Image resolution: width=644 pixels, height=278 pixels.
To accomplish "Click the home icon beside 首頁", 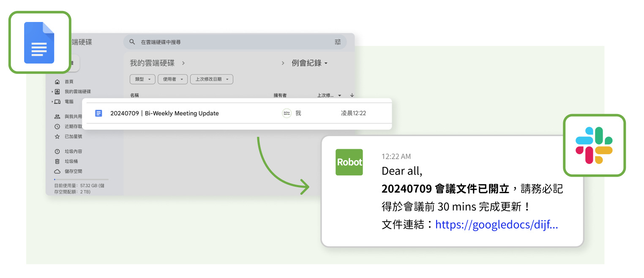I will 57,82.
